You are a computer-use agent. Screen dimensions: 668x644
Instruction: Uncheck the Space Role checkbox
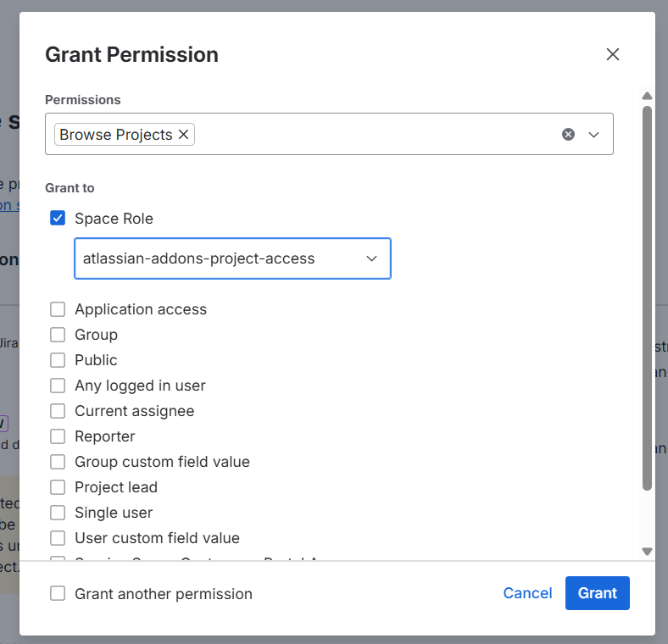click(58, 219)
